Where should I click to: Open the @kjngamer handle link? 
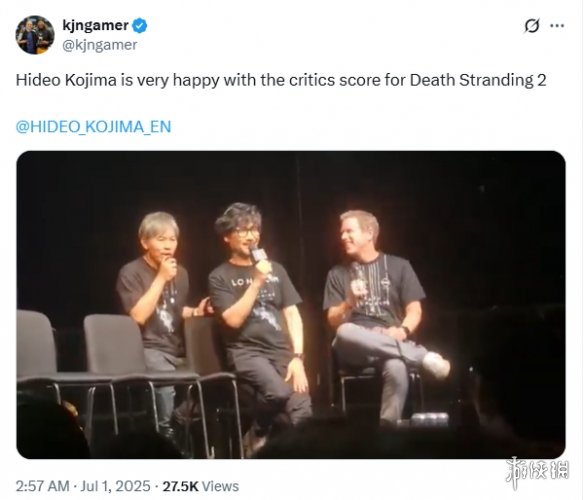[100, 45]
